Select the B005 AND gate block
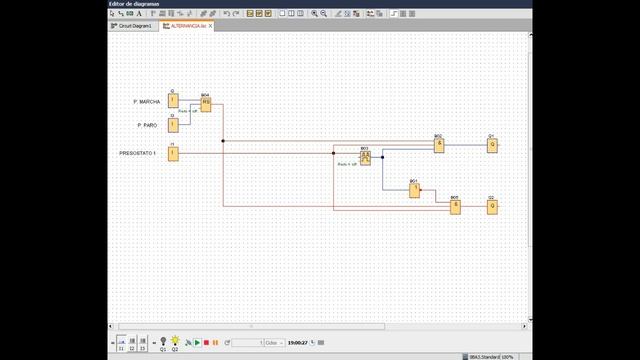Image resolution: width=640 pixels, height=360 pixels. (x=455, y=207)
